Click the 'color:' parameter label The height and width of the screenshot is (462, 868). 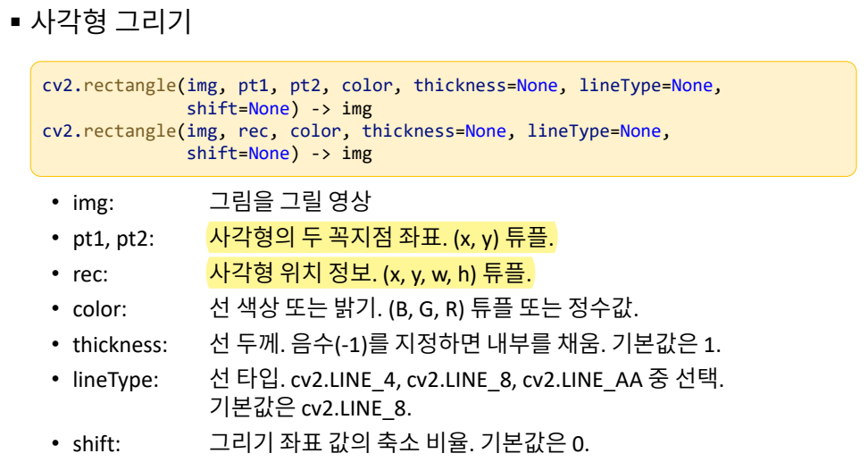pyautogui.click(x=100, y=309)
